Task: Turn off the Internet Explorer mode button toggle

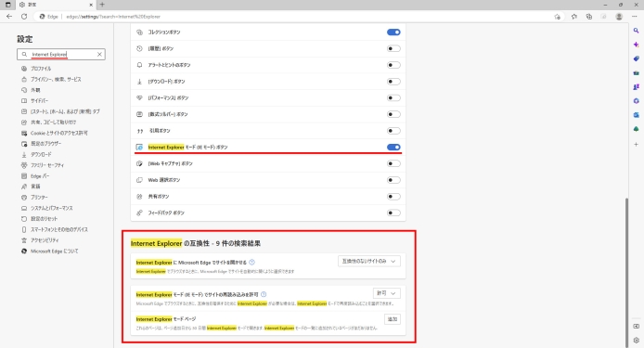Action: [393, 148]
